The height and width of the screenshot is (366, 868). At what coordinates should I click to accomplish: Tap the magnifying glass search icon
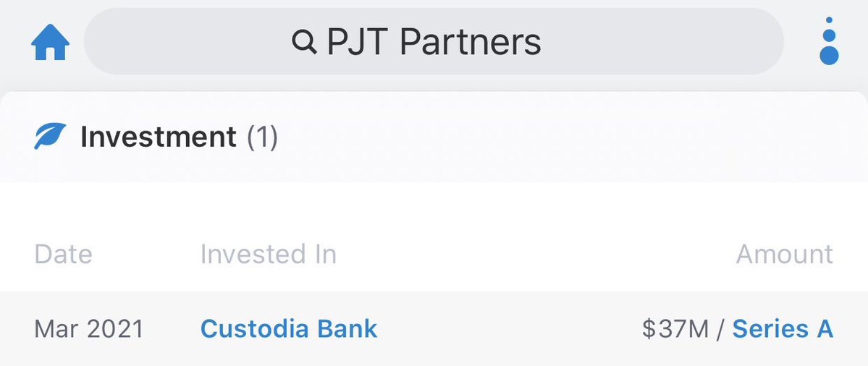(x=304, y=43)
